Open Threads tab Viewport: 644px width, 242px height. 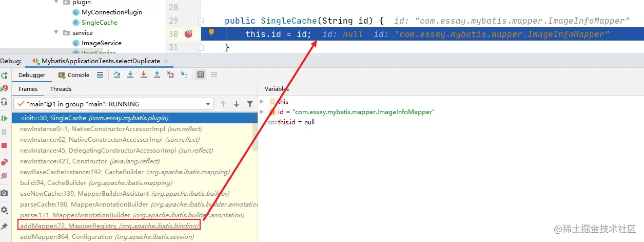pos(61,89)
